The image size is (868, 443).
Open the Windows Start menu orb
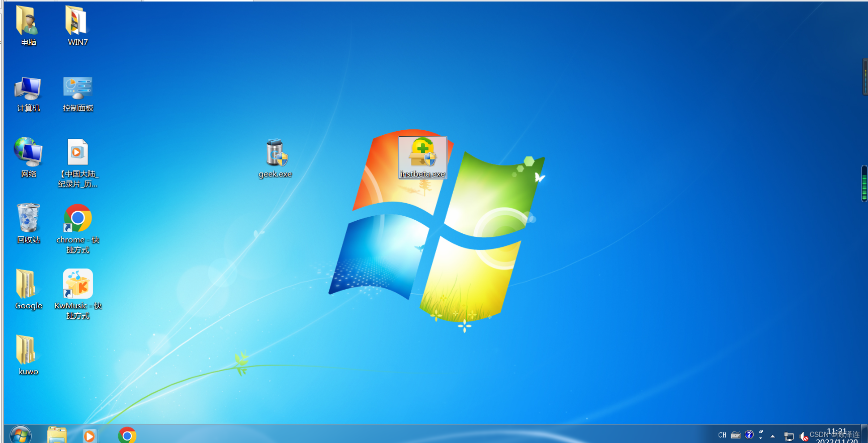tap(21, 435)
